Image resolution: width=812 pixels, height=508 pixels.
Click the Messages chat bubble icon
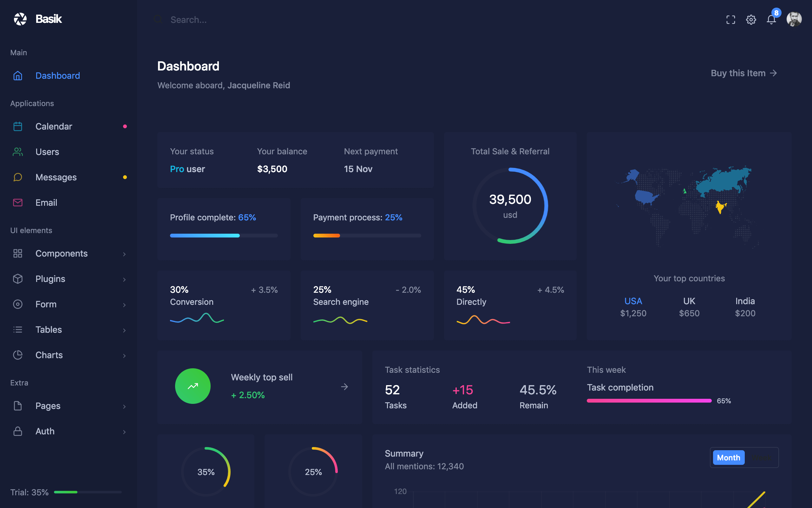click(x=18, y=177)
